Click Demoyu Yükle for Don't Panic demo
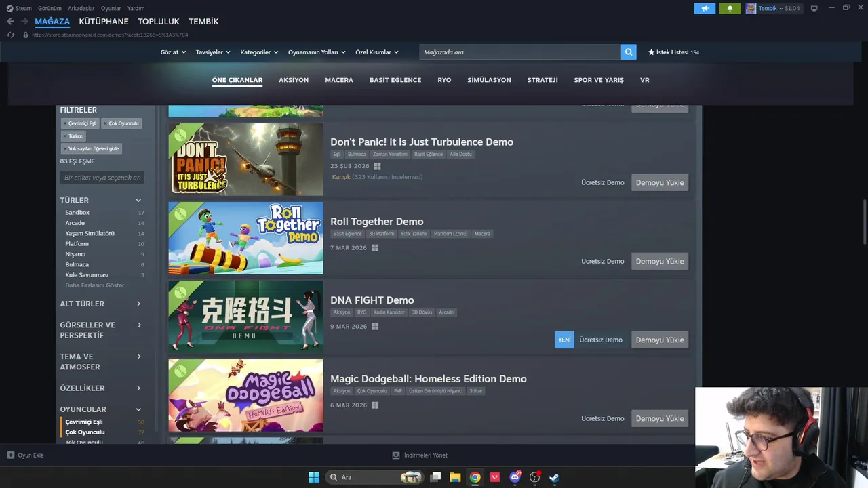This screenshot has width=868, height=488. 660,182
